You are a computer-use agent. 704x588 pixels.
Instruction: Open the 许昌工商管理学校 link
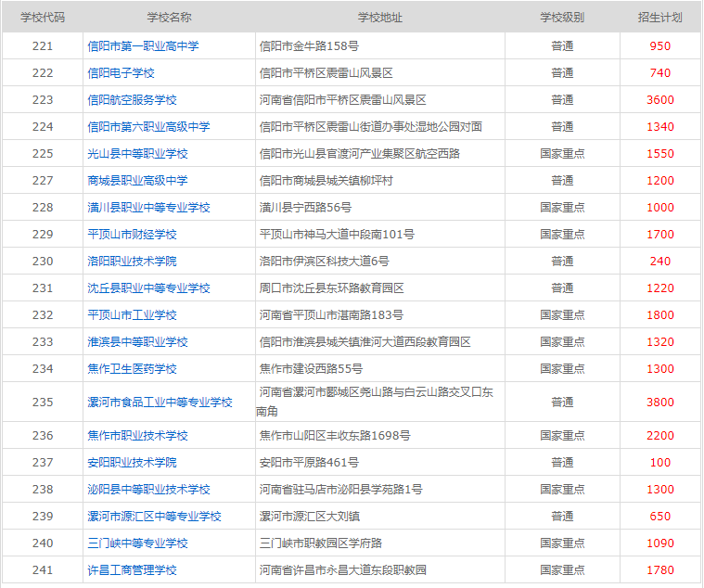[x=132, y=569]
